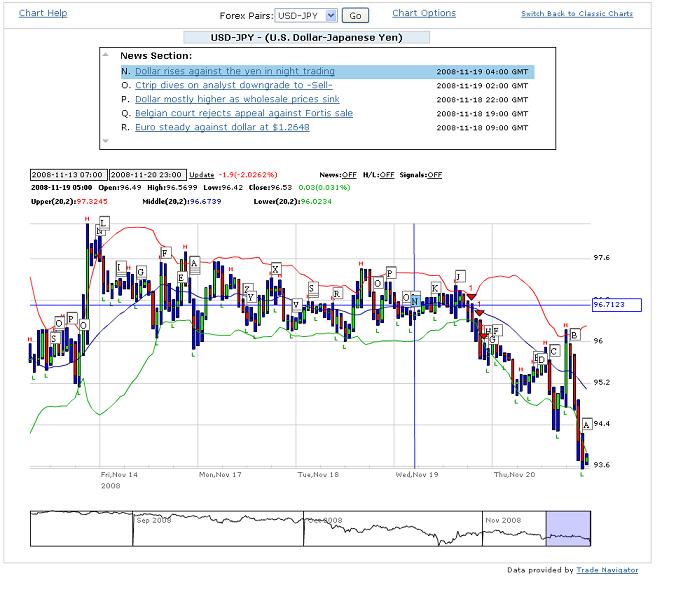This screenshot has height=592, width=676.
Task: Click the J news marker on chart
Action: coord(460,275)
